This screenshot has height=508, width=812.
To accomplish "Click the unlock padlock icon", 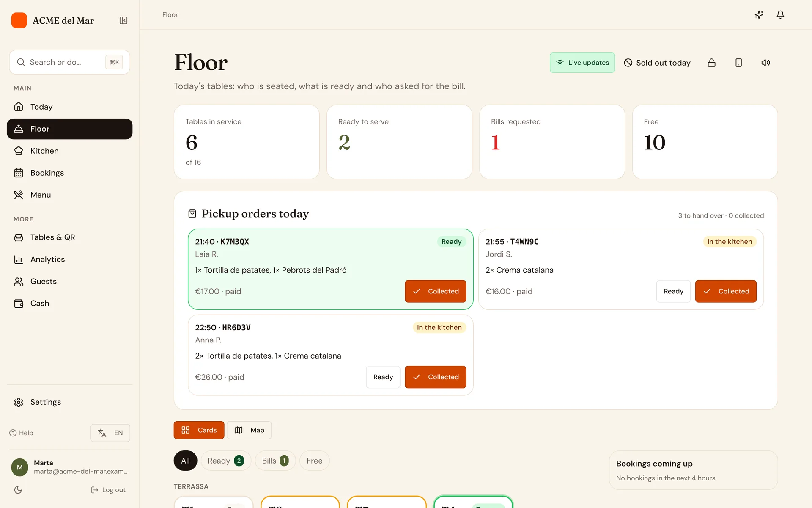I will [x=712, y=63].
